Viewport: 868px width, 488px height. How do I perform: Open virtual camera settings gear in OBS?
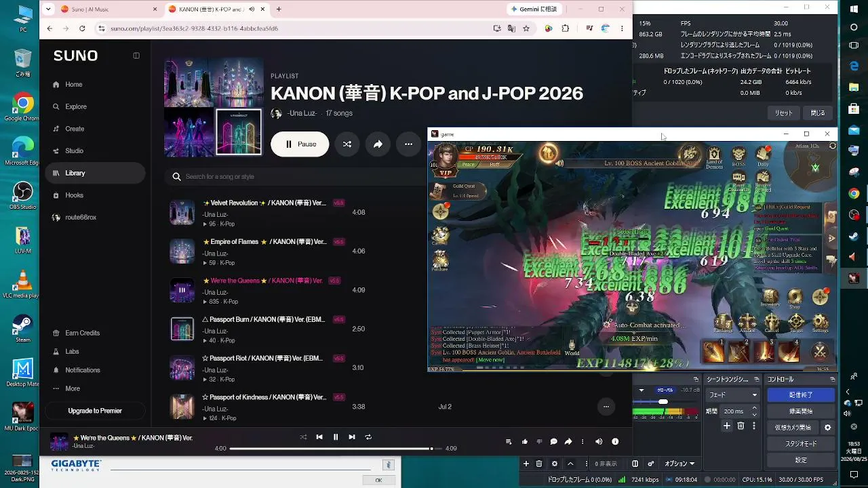[827, 428]
